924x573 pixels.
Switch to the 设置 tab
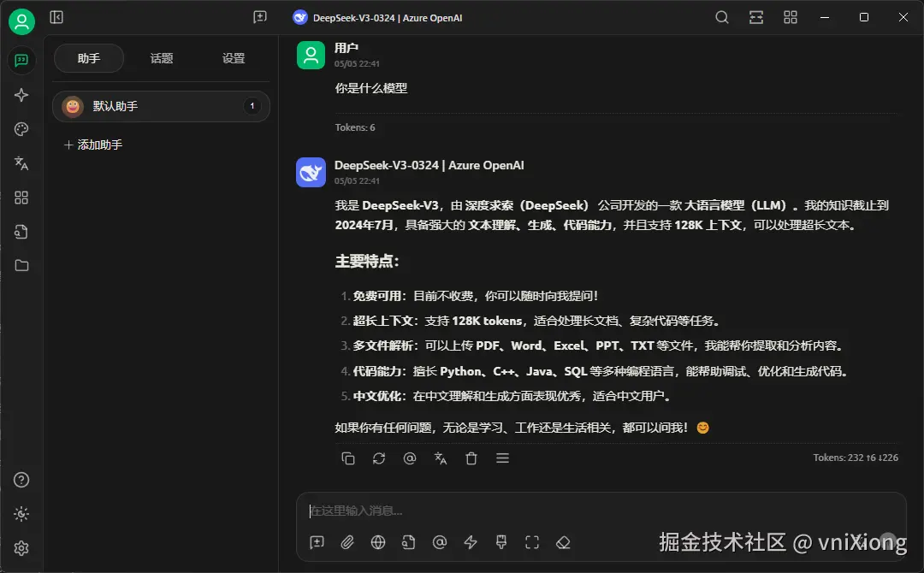(234, 58)
